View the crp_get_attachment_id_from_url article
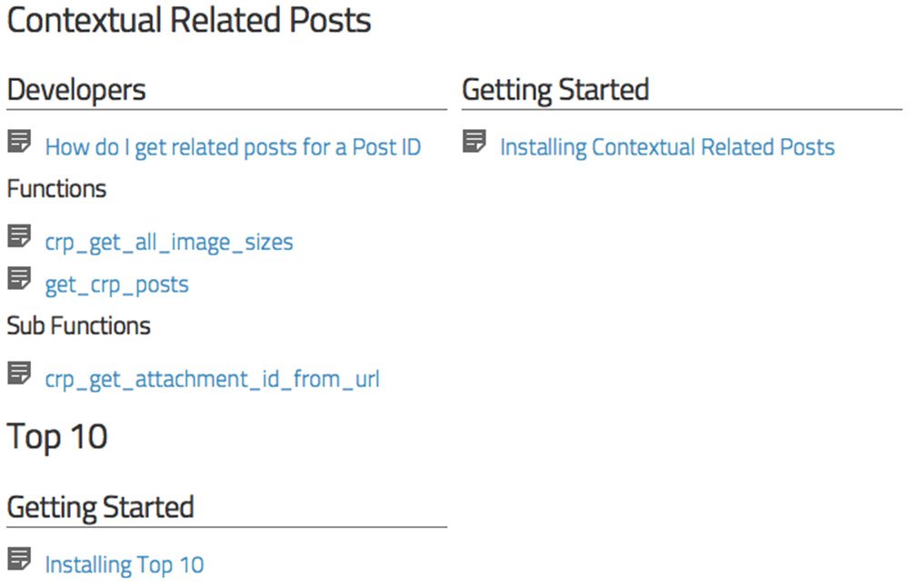Image resolution: width=909 pixels, height=588 pixels. click(212, 379)
